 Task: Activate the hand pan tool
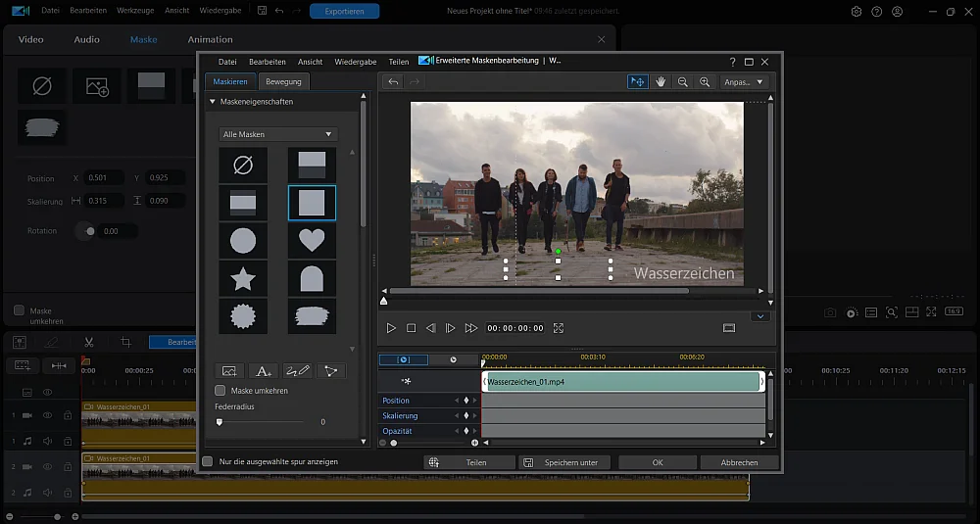661,82
